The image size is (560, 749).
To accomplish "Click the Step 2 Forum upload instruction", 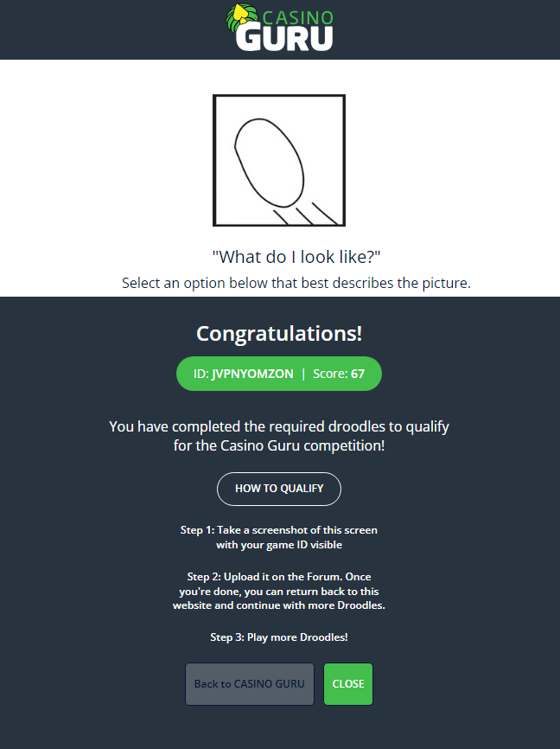I will pyautogui.click(x=279, y=591).
